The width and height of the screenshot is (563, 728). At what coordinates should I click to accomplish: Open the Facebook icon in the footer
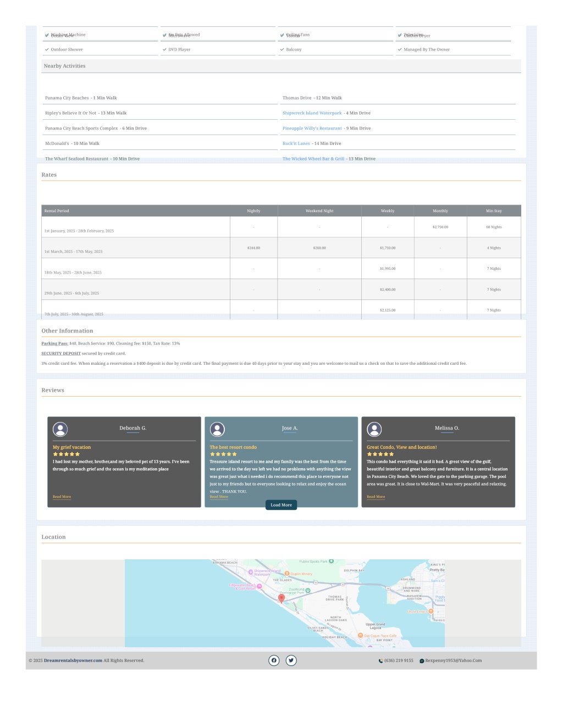click(x=274, y=660)
